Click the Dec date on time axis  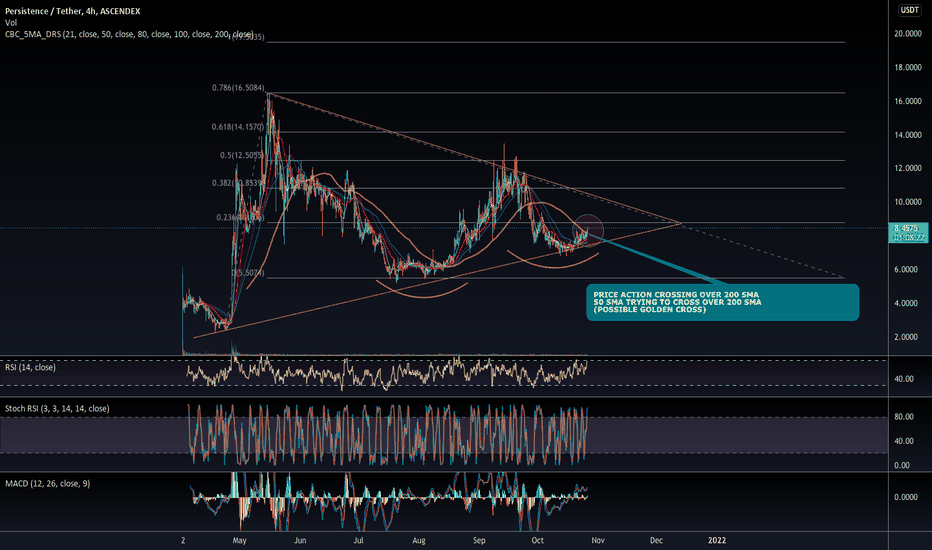click(656, 540)
